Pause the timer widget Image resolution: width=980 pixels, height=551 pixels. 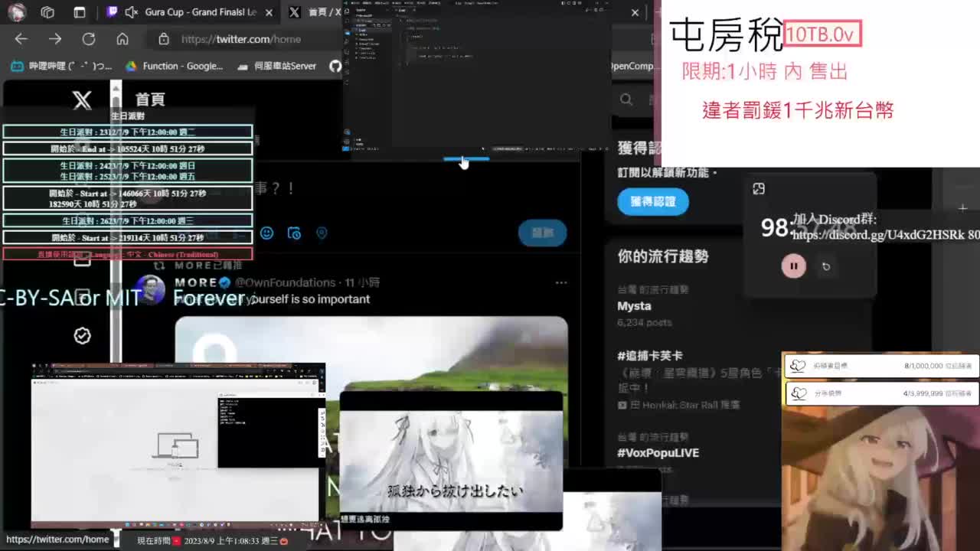(793, 266)
